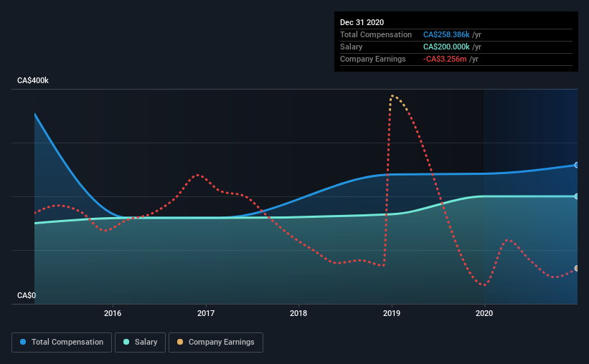Image resolution: width=589 pixels, height=364 pixels.
Task: Click the CA$400k y-axis label
Action: click(33, 81)
